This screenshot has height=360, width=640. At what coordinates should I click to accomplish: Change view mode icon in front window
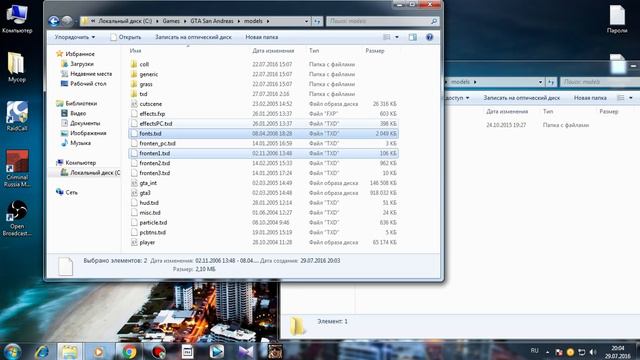387,37
